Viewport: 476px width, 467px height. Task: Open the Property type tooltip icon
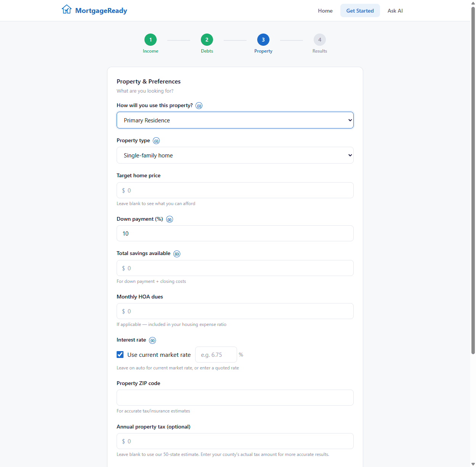click(x=156, y=141)
